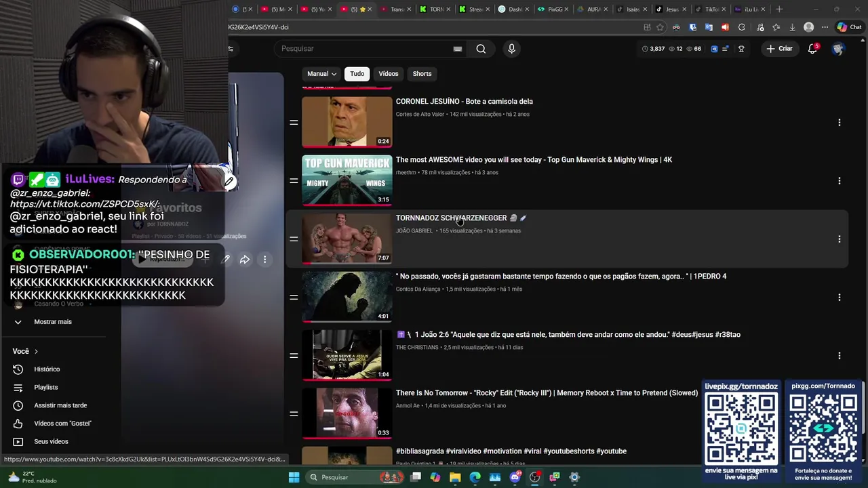Visit Contos Da Aliança channel

coord(418,289)
